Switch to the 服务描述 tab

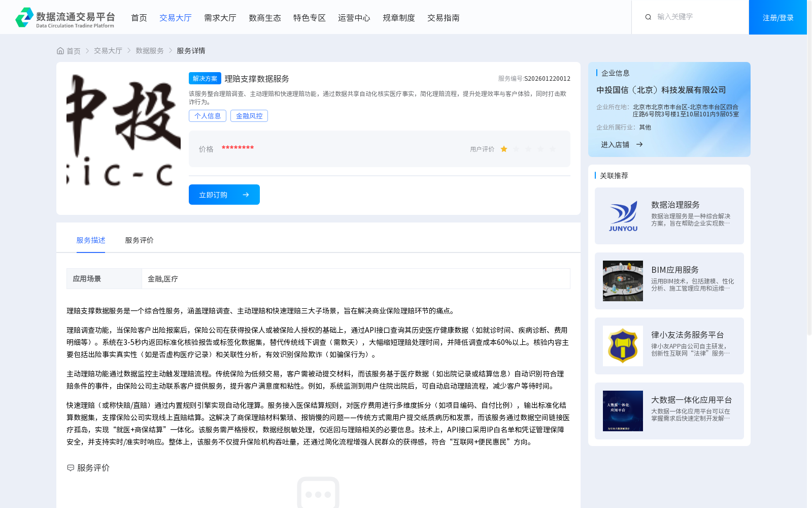click(x=91, y=240)
